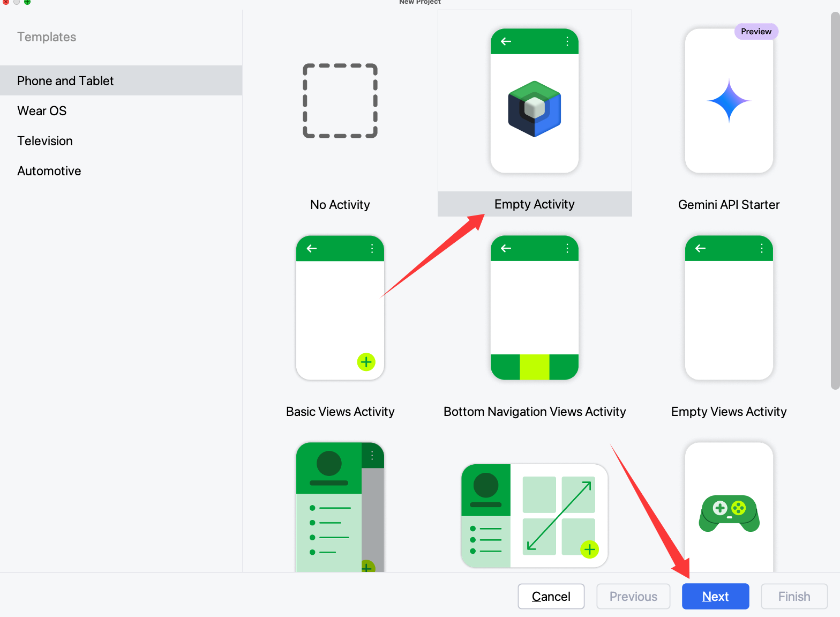Show Television templates
The image size is (840, 617).
[x=45, y=141]
